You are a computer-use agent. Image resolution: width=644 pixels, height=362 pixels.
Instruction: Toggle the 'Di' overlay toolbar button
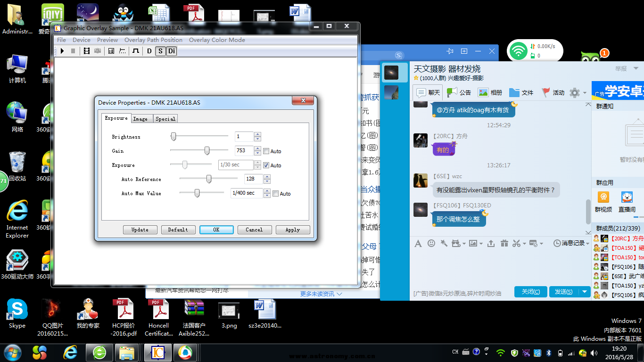point(172,51)
